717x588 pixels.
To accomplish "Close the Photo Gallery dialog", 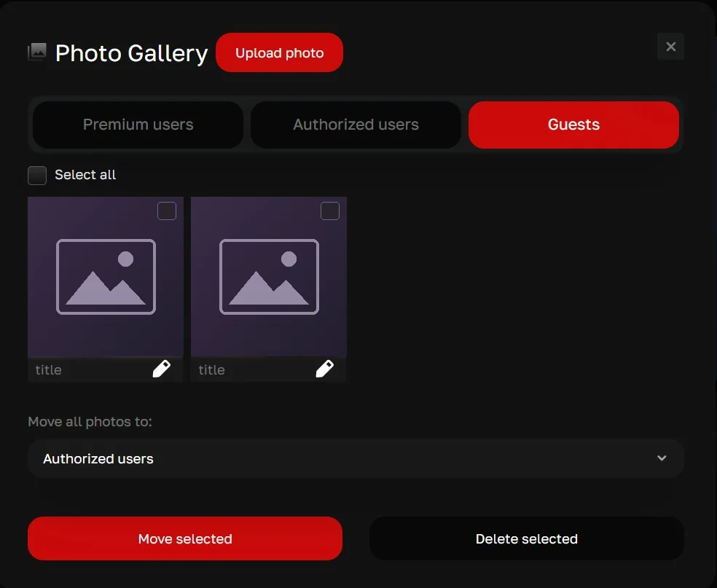I will pyautogui.click(x=670, y=46).
